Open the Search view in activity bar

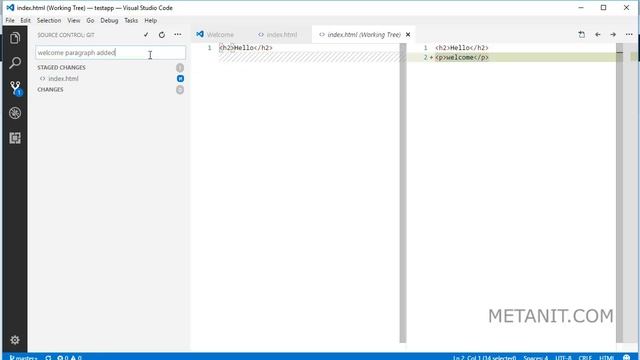click(x=15, y=62)
